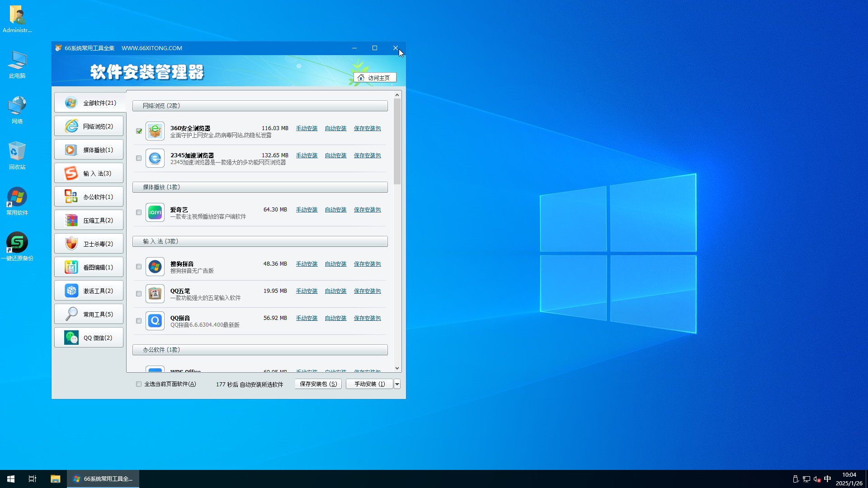Image resolution: width=868 pixels, height=488 pixels.
Task: Click the 2345加速浏览器 app icon
Action: pos(155,158)
